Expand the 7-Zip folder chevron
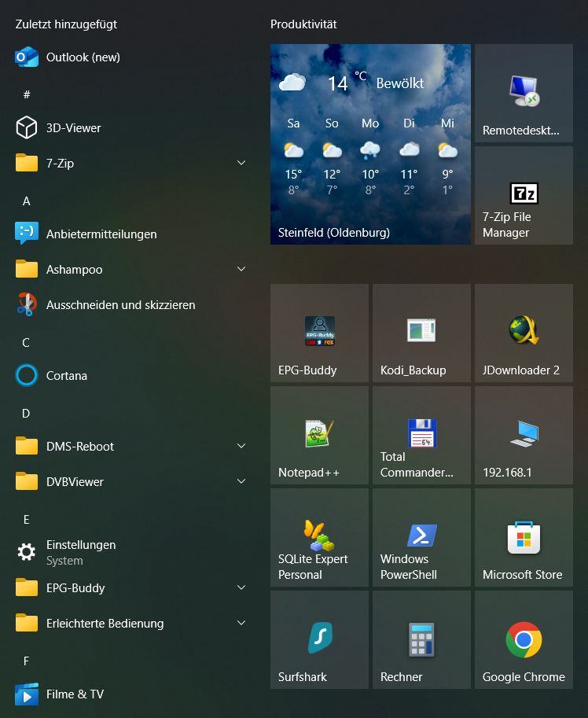The width and height of the screenshot is (588, 718). point(241,163)
